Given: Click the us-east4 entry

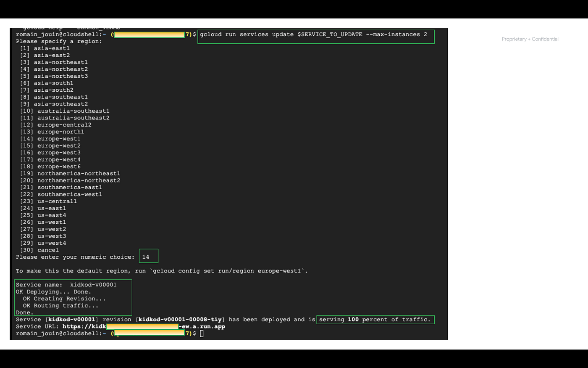Looking at the screenshot, I should pos(43,215).
